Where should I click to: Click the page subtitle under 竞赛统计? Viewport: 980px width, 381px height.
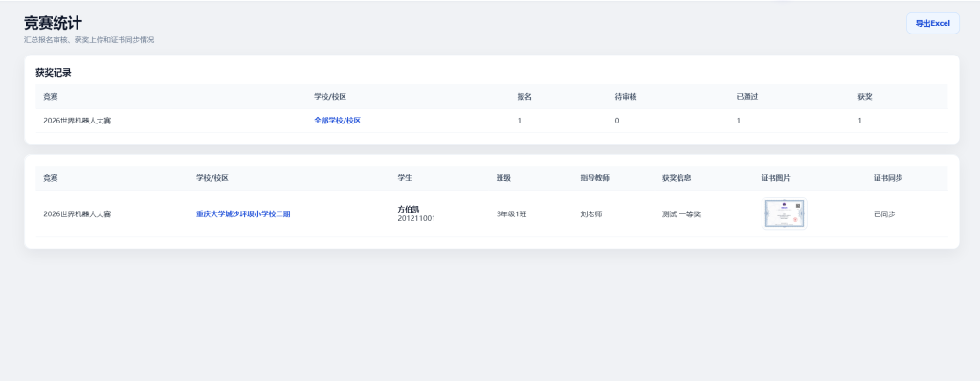89,40
